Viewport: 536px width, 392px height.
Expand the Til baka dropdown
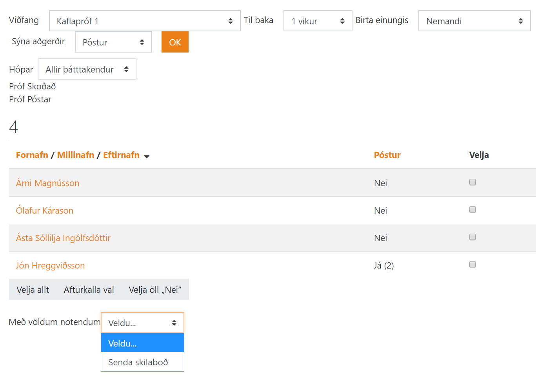(x=318, y=21)
